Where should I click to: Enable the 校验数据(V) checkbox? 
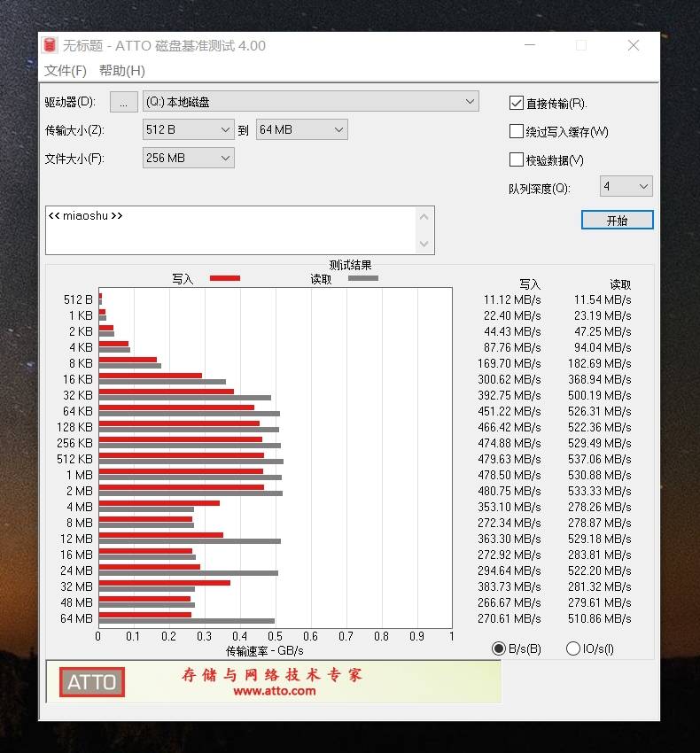(x=517, y=159)
